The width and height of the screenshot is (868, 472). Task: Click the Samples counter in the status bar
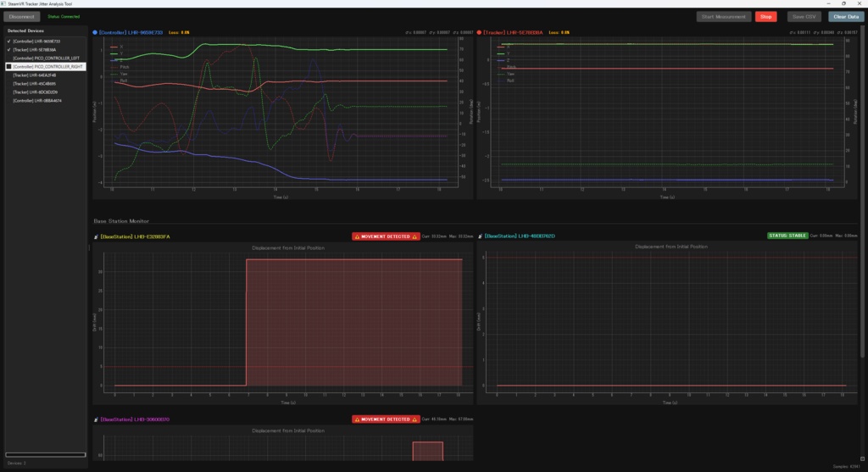click(x=847, y=466)
